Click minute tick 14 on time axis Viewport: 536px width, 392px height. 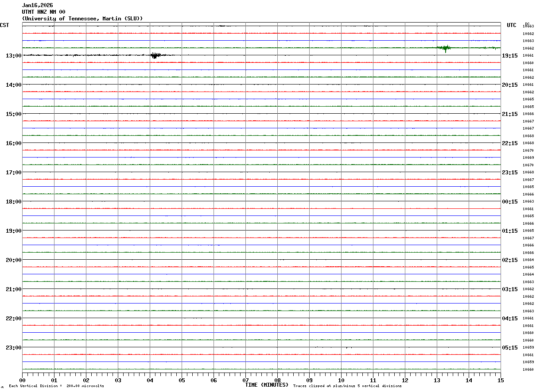point(469,380)
